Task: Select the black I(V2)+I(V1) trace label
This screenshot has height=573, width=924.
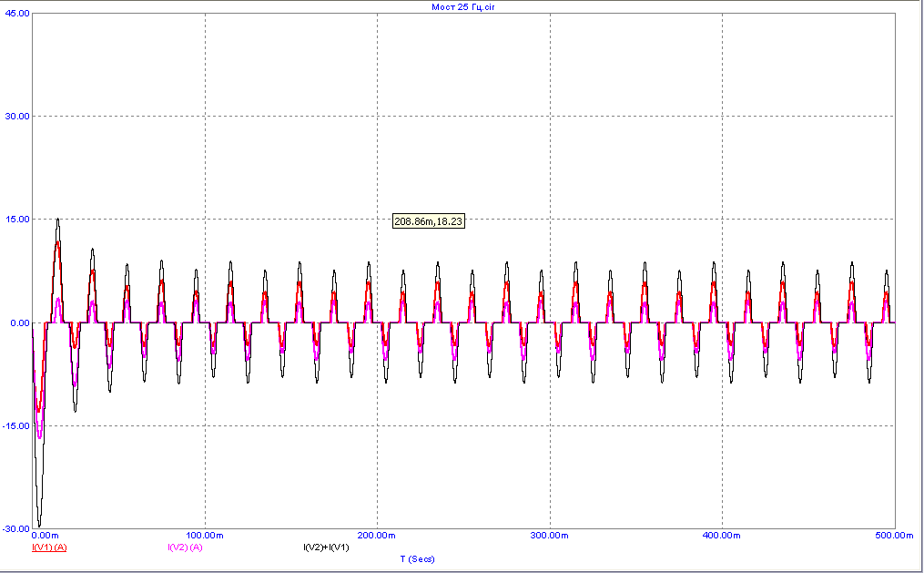Action: (326, 547)
